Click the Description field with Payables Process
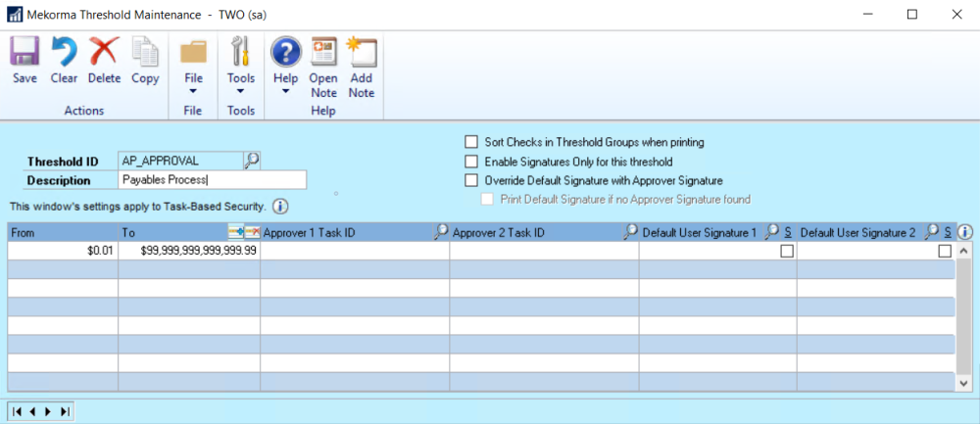 point(213,180)
